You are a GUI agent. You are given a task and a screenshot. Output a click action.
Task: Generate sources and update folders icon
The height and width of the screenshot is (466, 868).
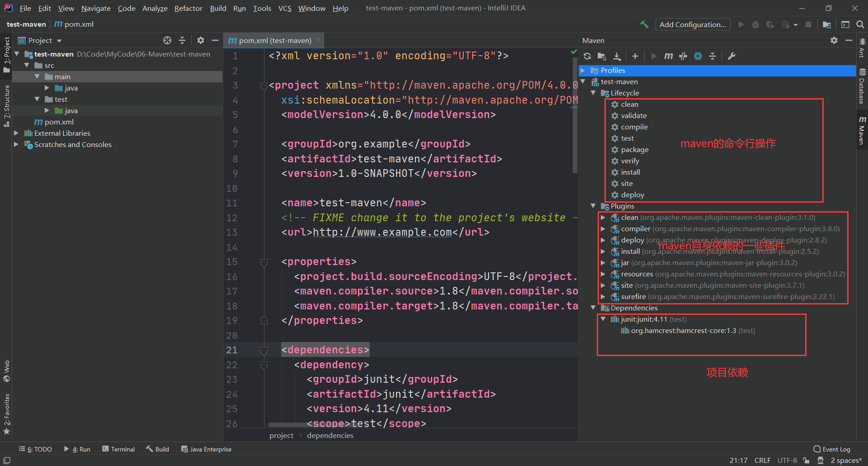coord(602,56)
